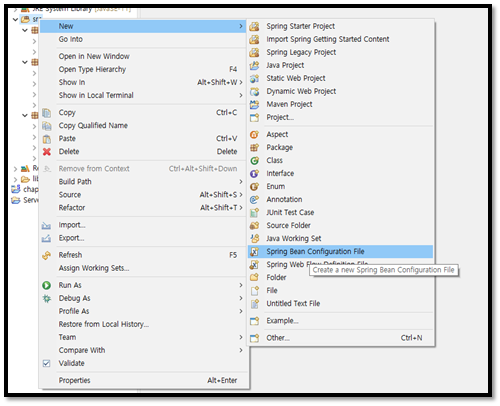The width and height of the screenshot is (500, 406).
Task: Expand the Profile As submenu arrow
Action: 241,311
